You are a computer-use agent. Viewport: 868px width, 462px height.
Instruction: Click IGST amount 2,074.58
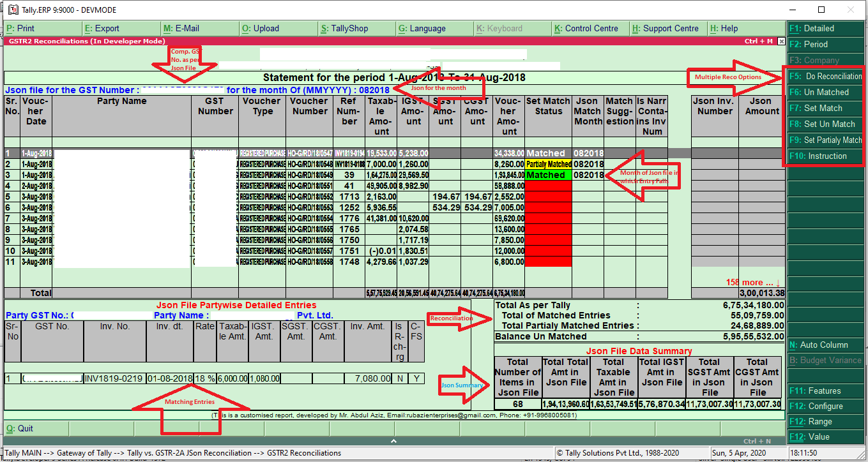point(413,229)
